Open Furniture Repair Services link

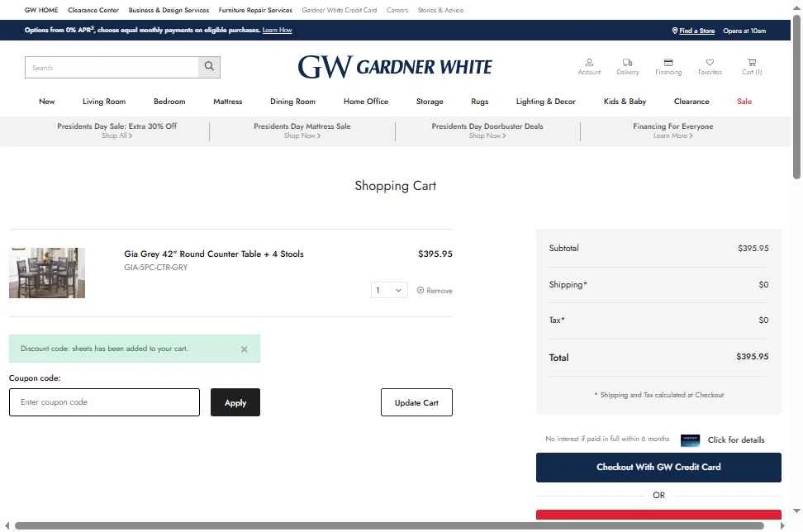(x=255, y=10)
